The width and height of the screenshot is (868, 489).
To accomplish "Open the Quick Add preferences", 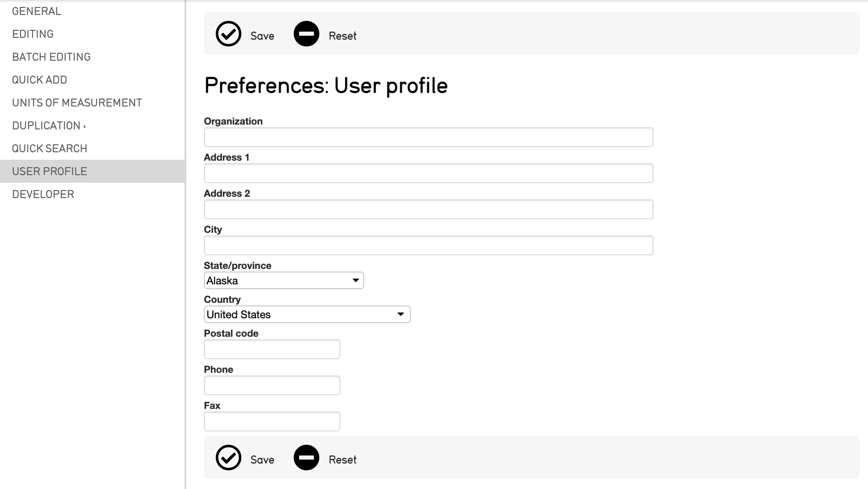I will click(39, 80).
